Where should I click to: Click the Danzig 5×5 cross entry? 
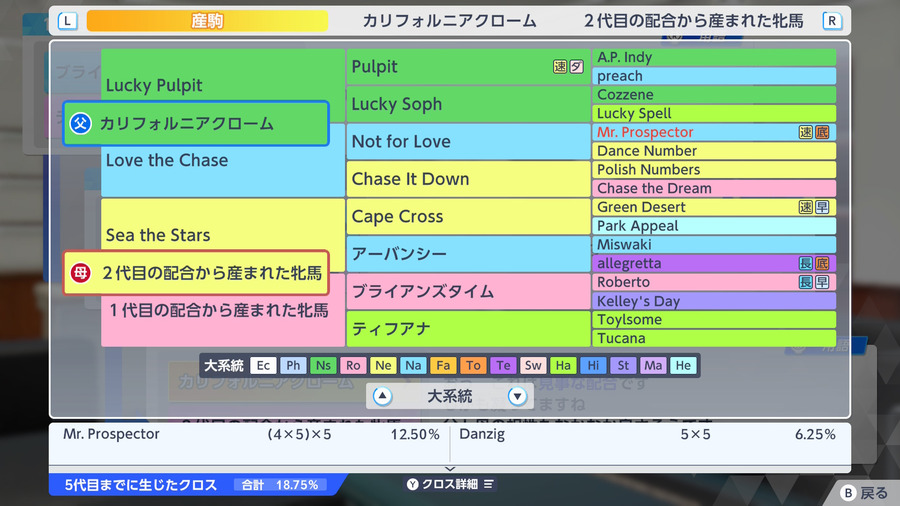pyautogui.click(x=647, y=434)
